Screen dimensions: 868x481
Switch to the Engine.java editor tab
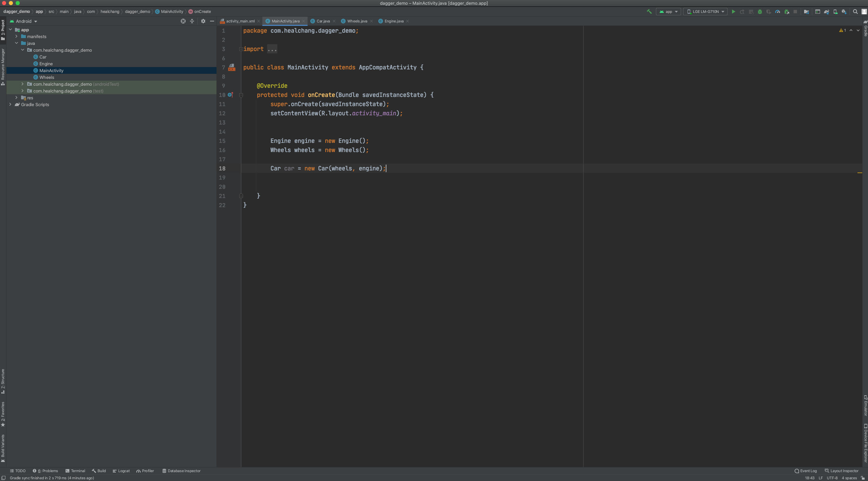(x=394, y=21)
